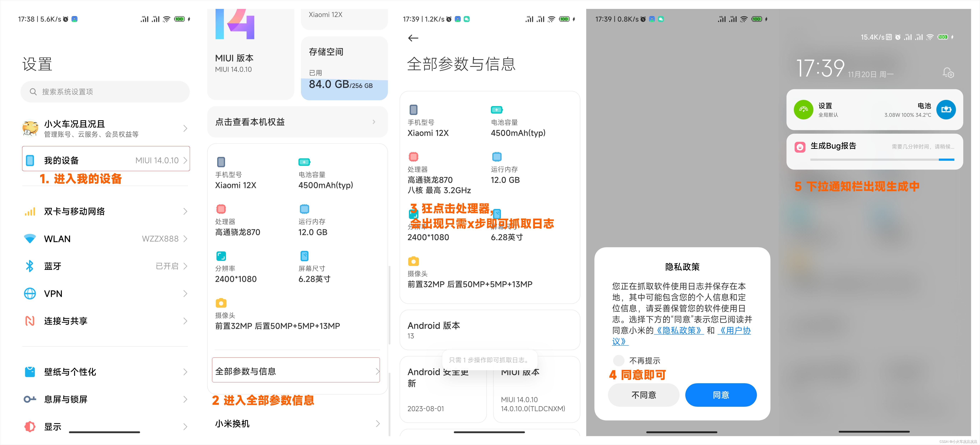Tap the 搜索系统设置项 search field
980x445 pixels.
(105, 92)
